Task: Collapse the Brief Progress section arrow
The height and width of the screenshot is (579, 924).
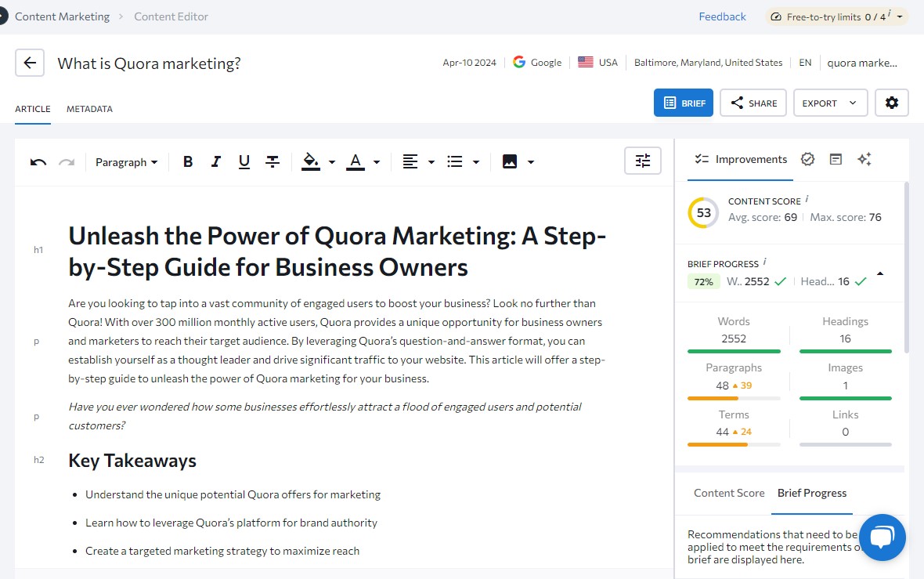Action: coord(880,273)
